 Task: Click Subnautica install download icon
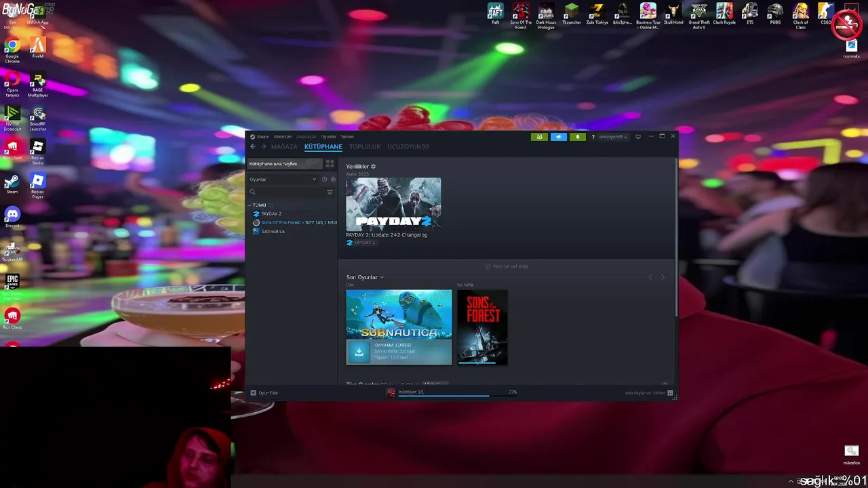pos(359,352)
